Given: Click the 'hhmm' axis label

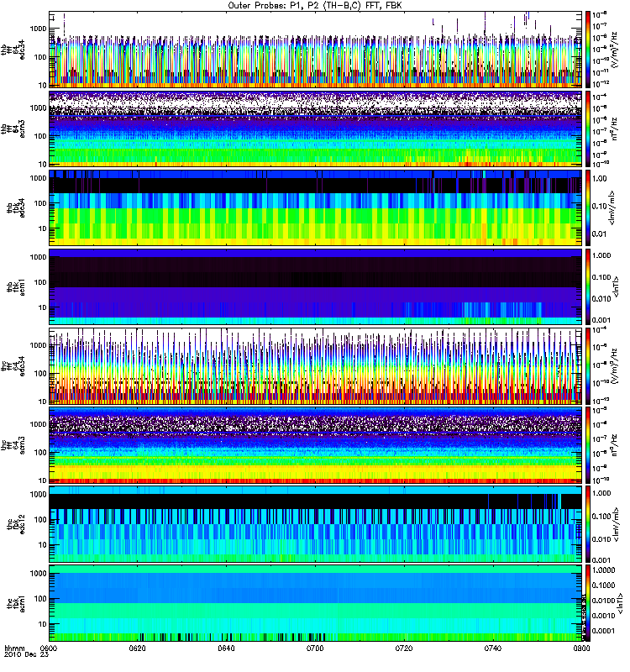Looking at the screenshot, I should coord(14,648).
